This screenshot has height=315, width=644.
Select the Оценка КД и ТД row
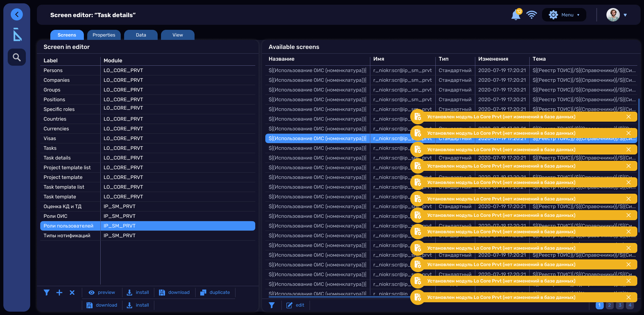click(148, 206)
